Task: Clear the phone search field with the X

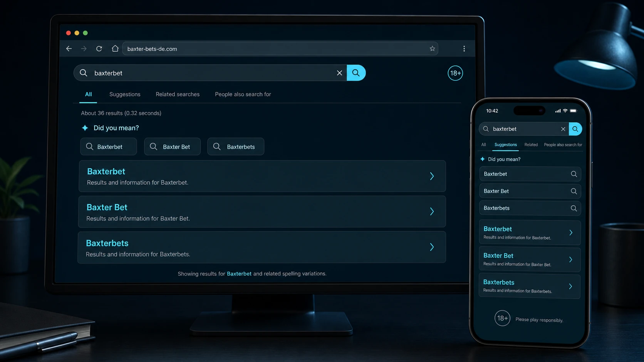Action: tap(563, 129)
